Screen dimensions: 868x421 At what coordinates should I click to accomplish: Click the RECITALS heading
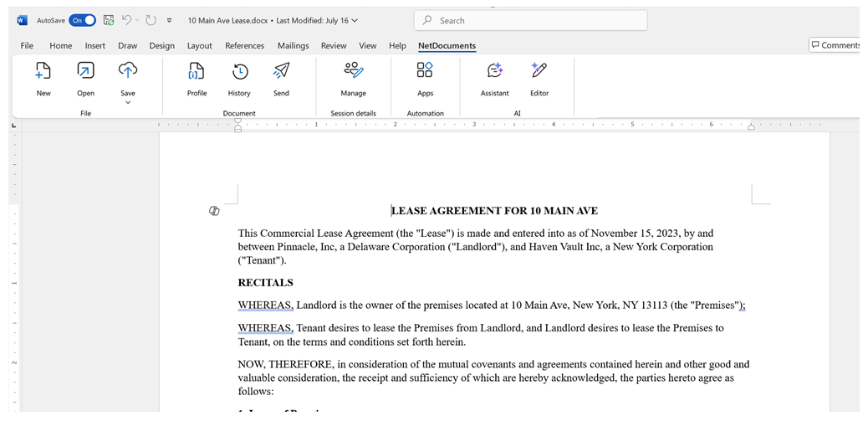click(x=265, y=283)
